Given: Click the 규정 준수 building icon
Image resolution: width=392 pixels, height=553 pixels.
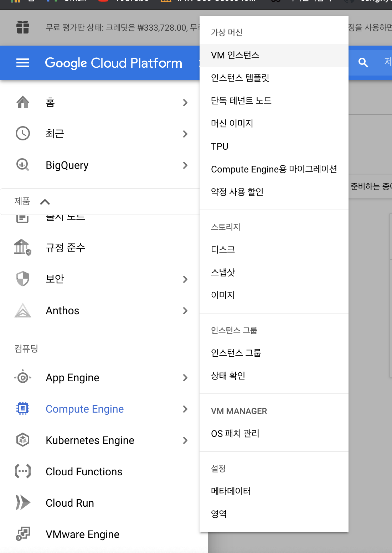Looking at the screenshot, I should (x=22, y=247).
